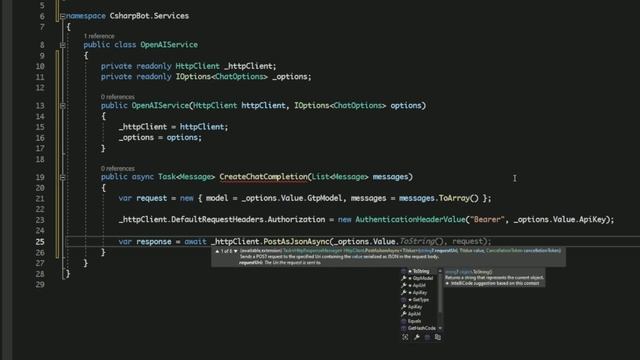Screen dimensions: 640x360
Task: Click the wrench icon beside starred ApiKey entry
Action: point(404,293)
